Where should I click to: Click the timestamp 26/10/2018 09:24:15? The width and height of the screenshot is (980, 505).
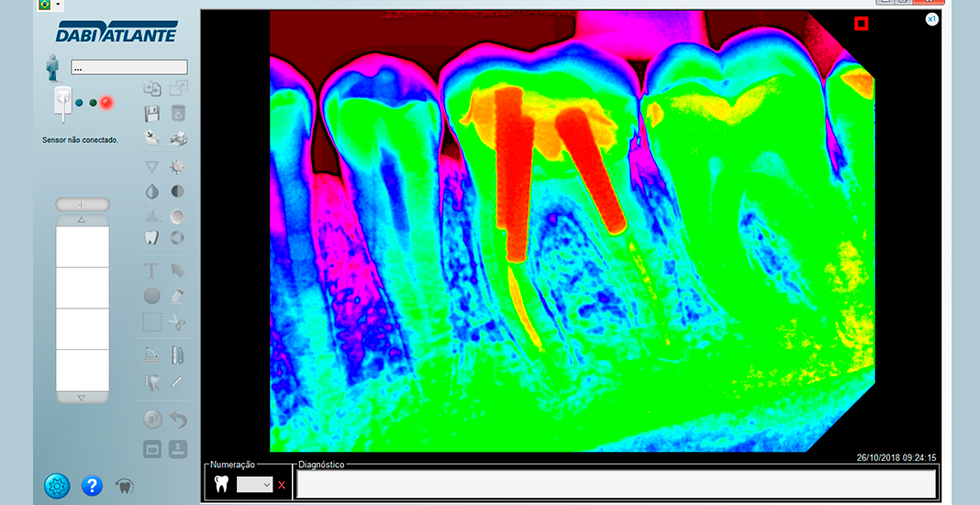pos(896,457)
